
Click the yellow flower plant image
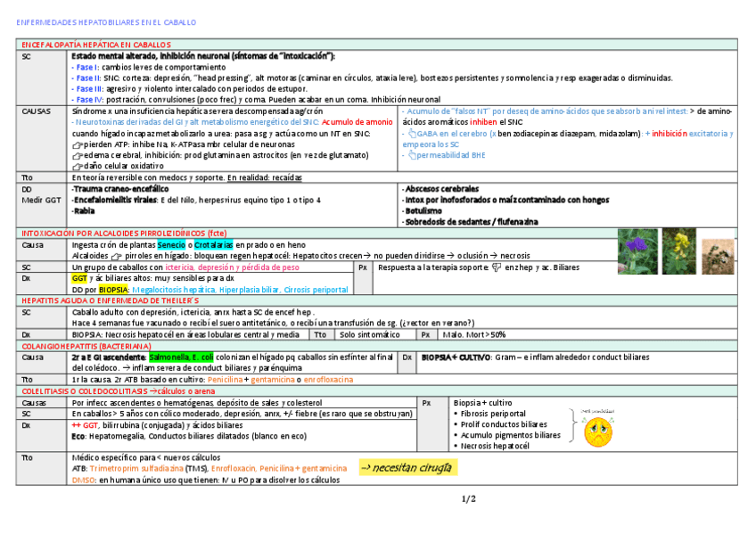click(x=678, y=249)
